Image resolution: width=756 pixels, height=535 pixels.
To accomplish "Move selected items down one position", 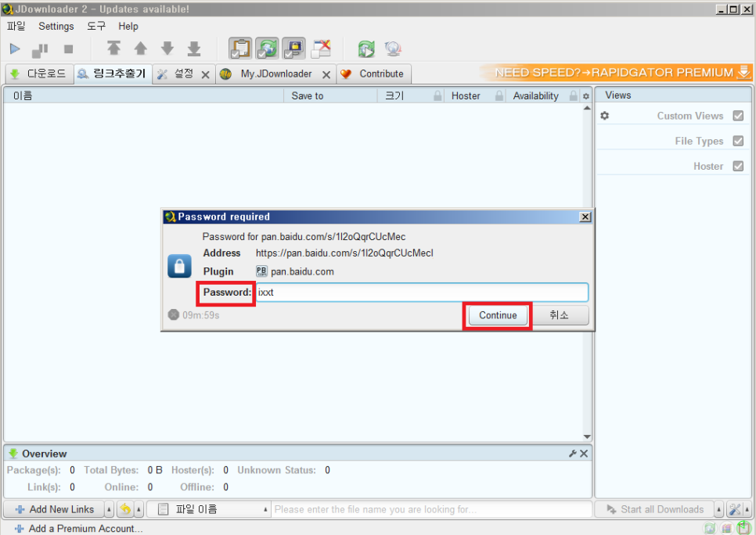I will [x=167, y=48].
